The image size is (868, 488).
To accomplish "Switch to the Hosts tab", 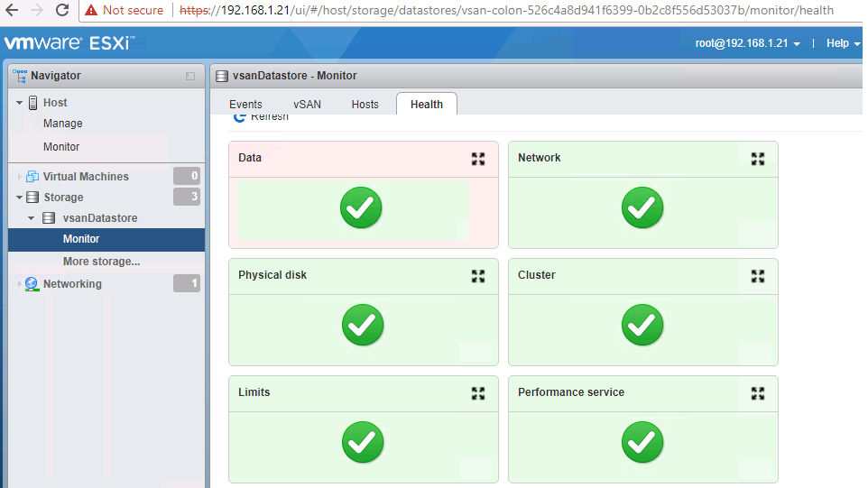I will click(x=365, y=105).
